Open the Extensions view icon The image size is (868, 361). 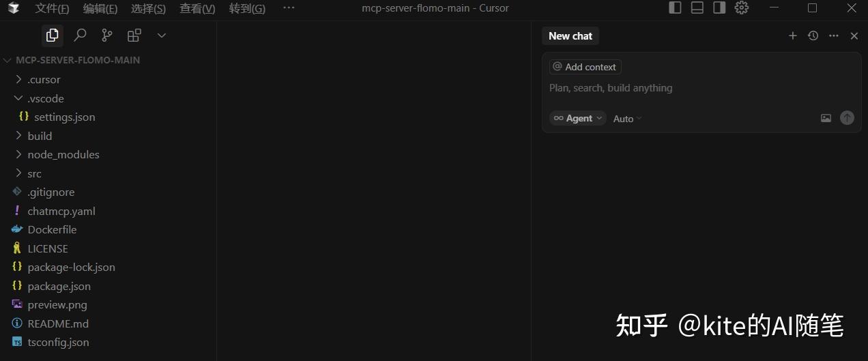click(x=134, y=35)
